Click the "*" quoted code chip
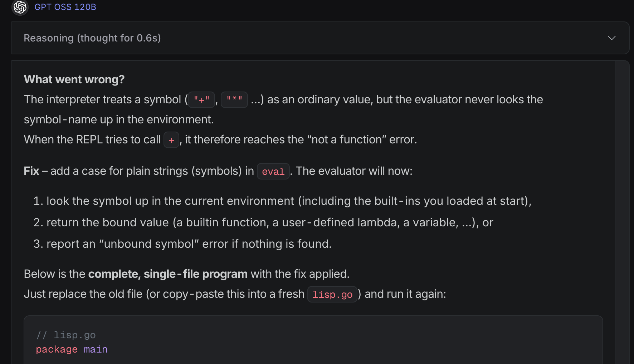Image resolution: width=634 pixels, height=364 pixels. click(234, 100)
